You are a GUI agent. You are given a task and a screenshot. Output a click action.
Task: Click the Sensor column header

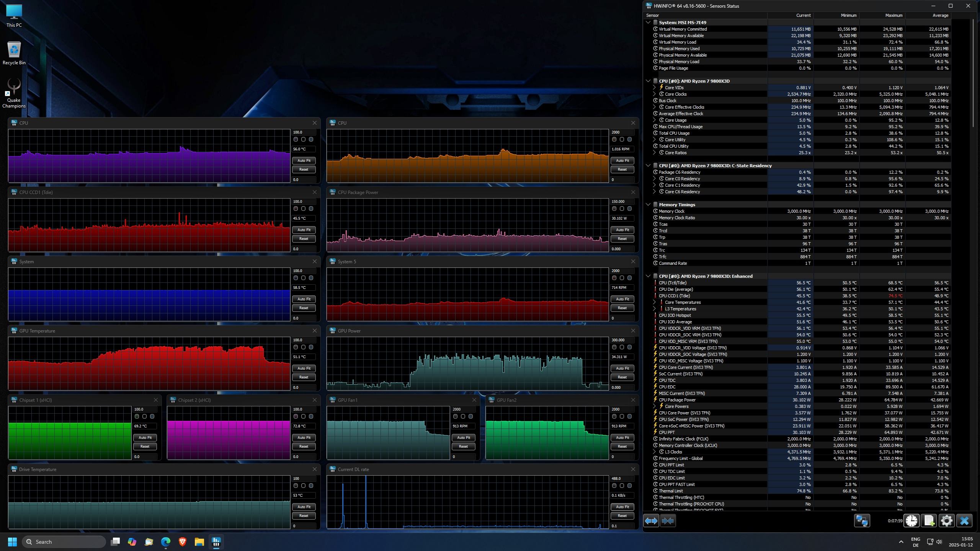(x=706, y=15)
